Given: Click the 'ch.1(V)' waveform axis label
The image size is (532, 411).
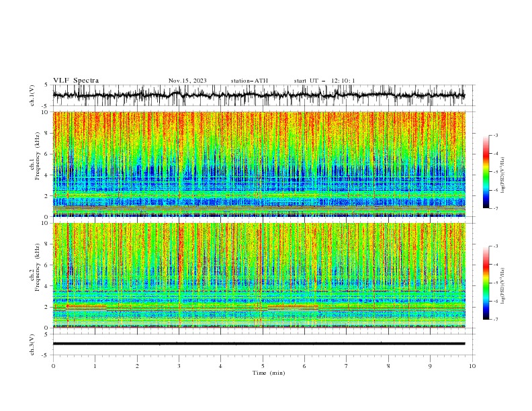Looking at the screenshot, I should (32, 95).
